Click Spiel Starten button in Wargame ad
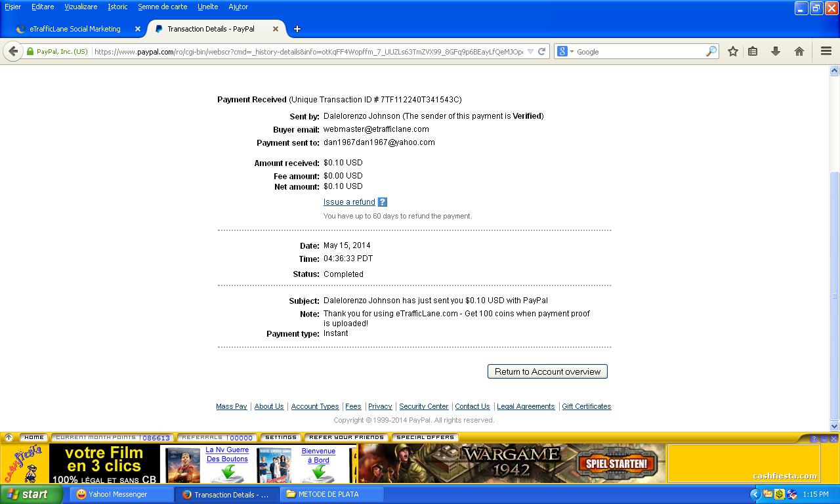The height and width of the screenshot is (504, 840). tap(616, 463)
